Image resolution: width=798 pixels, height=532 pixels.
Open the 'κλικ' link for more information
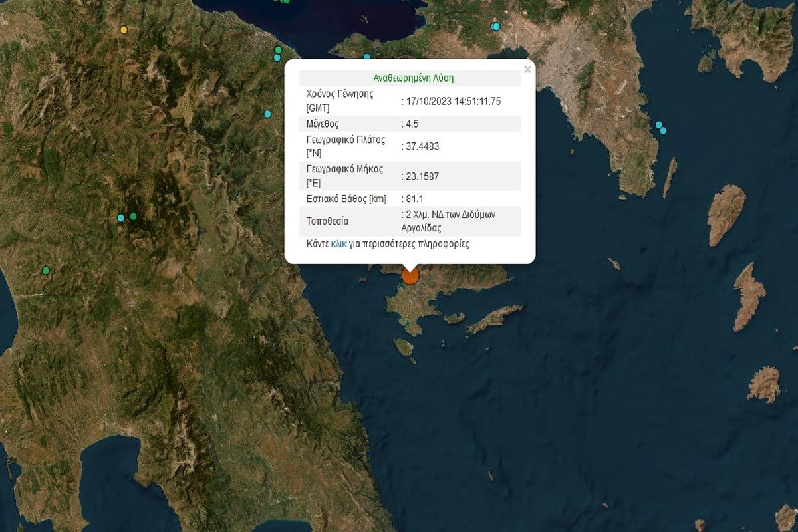coord(338,244)
